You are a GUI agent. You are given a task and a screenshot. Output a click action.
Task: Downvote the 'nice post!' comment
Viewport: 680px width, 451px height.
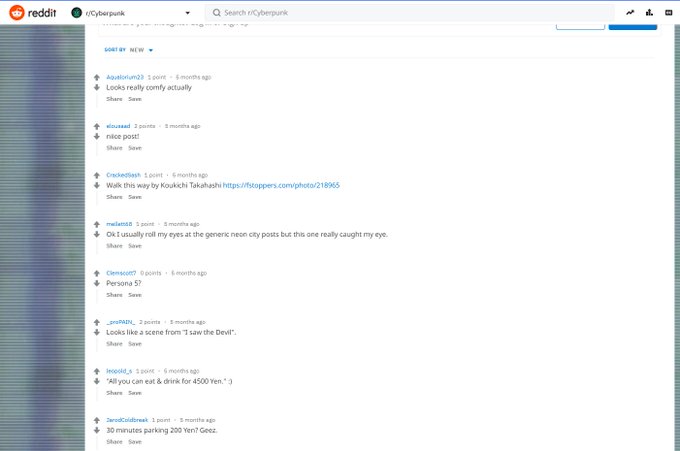[97, 137]
